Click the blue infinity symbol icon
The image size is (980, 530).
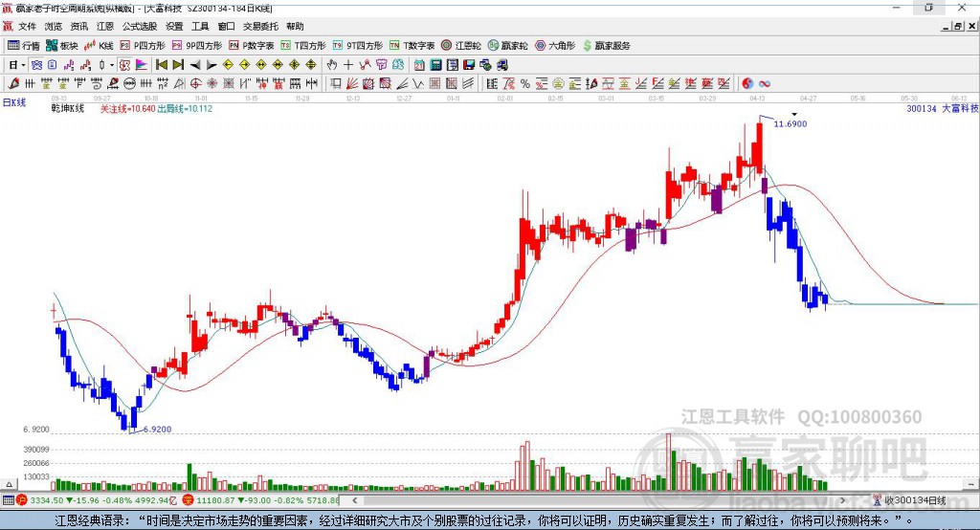(x=765, y=84)
